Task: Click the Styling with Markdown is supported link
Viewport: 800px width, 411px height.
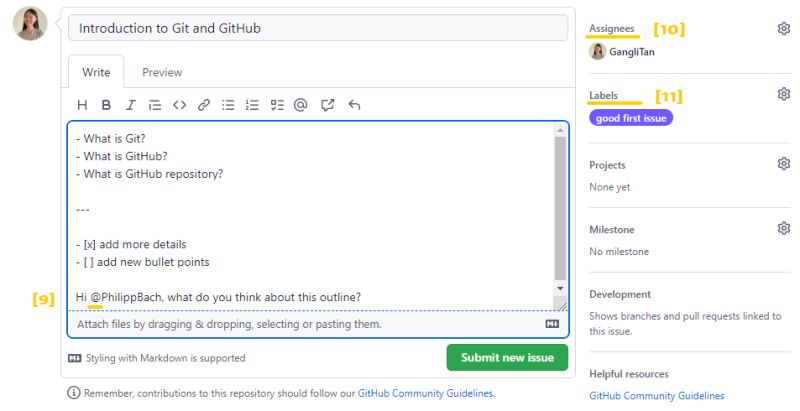Action: [x=165, y=358]
